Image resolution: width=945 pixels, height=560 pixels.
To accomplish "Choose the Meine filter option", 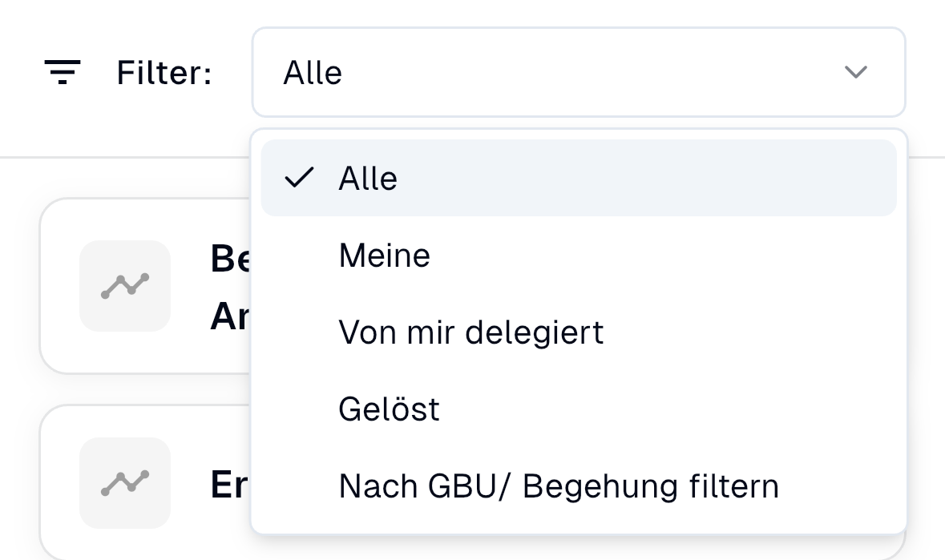I will click(x=385, y=256).
